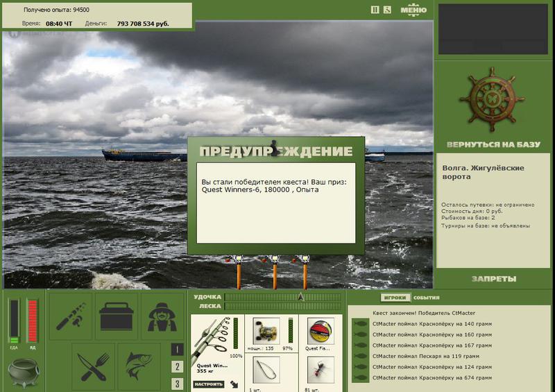
Task: Click 'CtMacter поймал Краснопёрку на 674 грамм' text
Action: (x=432, y=378)
